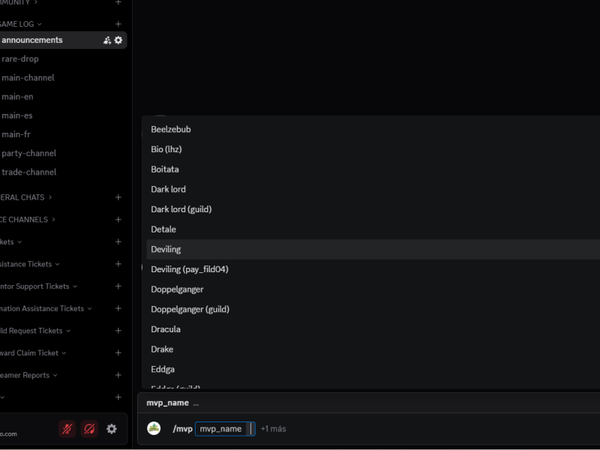Viewport: 600px width, 450px height.
Task: Choose Deviling (pay_fild04) option
Action: click(373, 269)
